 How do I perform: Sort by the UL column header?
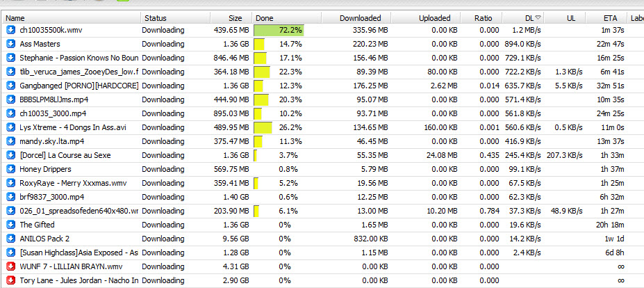565,18
